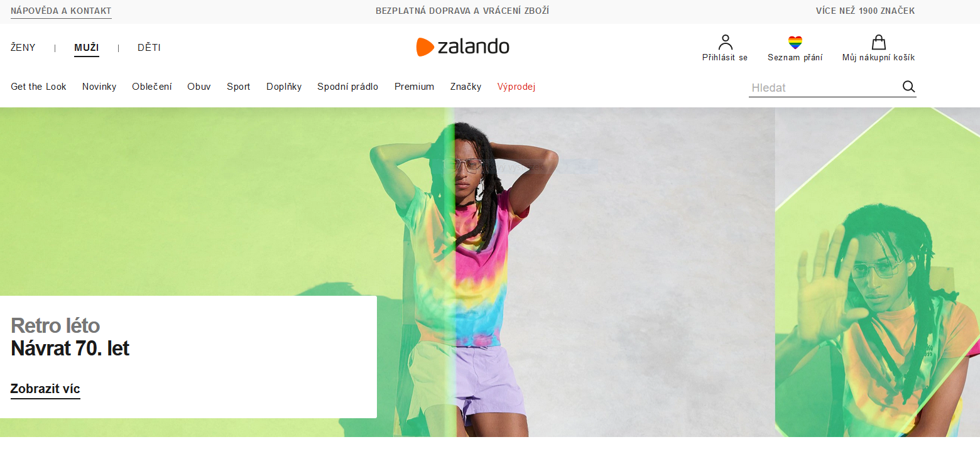Expand the Sport category menu
This screenshot has height=454, width=980.
pos(239,87)
